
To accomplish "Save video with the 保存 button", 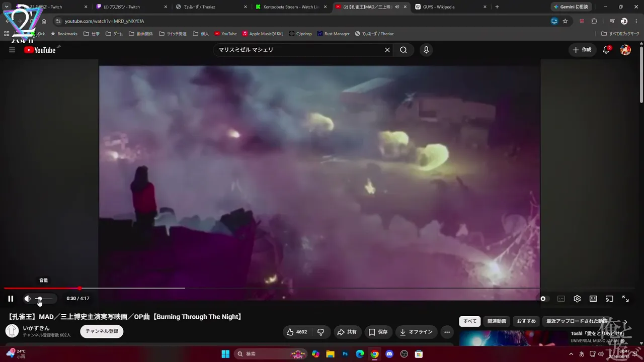I will click(x=378, y=332).
